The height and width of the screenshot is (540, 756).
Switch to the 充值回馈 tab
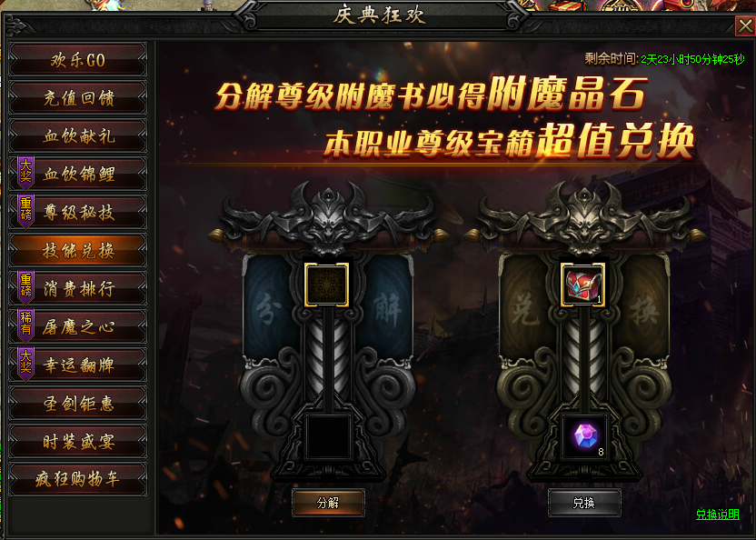coord(77,98)
